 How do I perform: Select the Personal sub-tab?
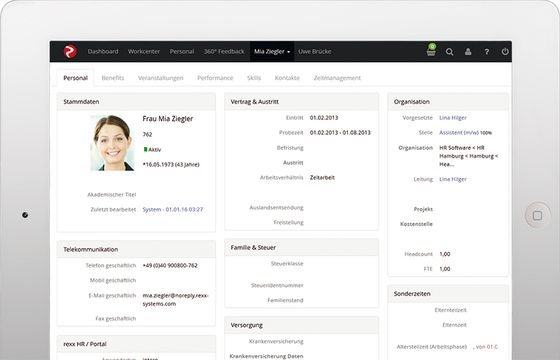tap(75, 78)
